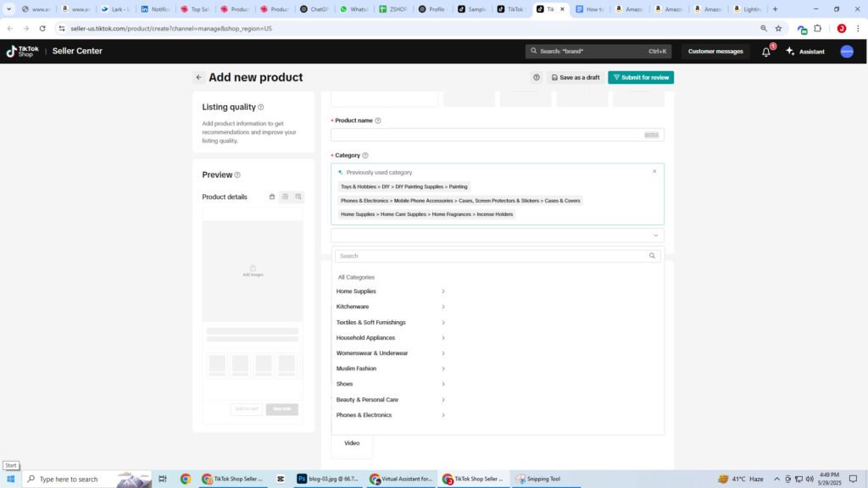Screen dimensions: 868x488
Task: Open the Chrome three-dot menu
Action: click(x=858, y=28)
